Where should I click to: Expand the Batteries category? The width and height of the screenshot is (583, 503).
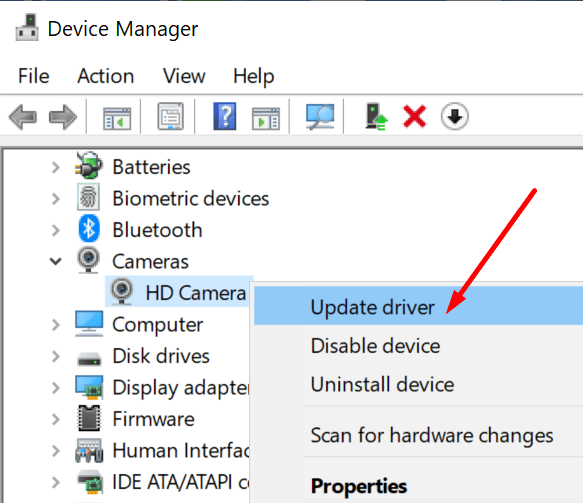56,167
